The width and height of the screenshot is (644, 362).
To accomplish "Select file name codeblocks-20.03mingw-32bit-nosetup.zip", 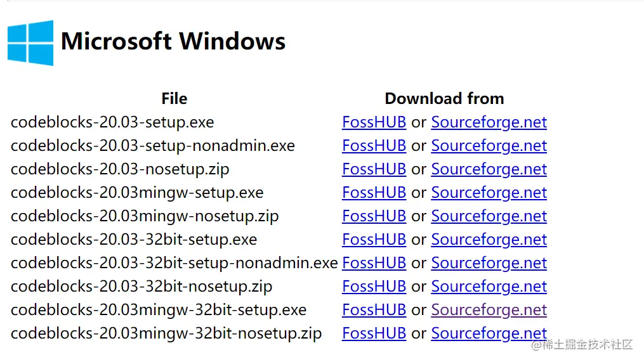I will tap(166, 333).
